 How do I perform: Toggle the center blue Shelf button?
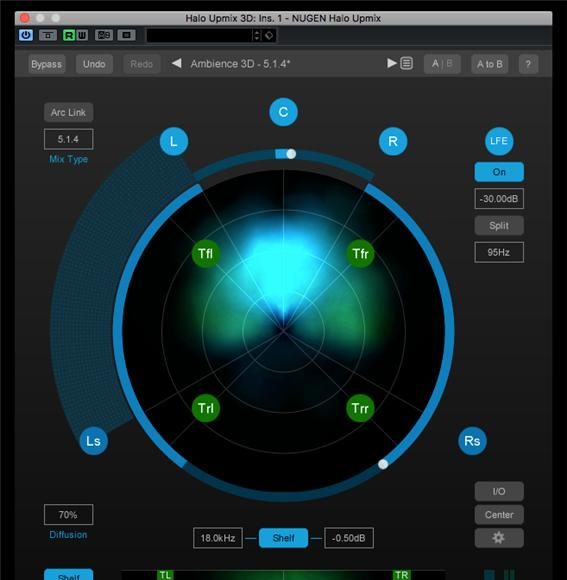pos(283,538)
